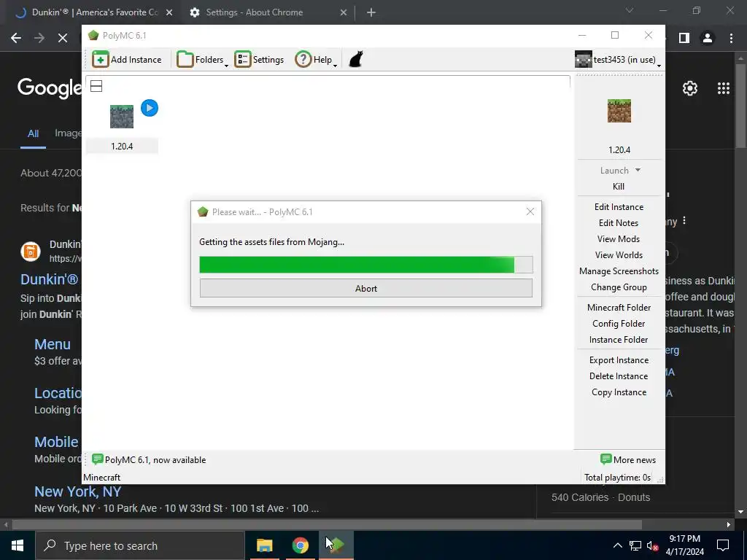Click the grass block icon in sidebar
Screen dimensions: 747x560
coord(619,111)
